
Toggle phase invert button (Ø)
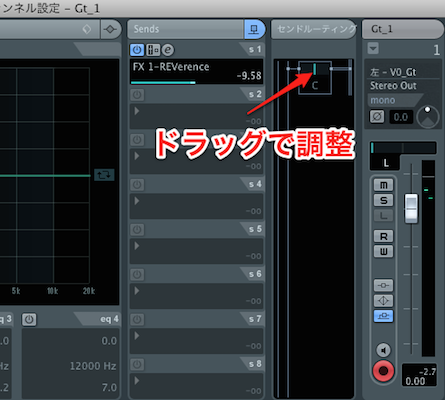pyautogui.click(x=377, y=117)
